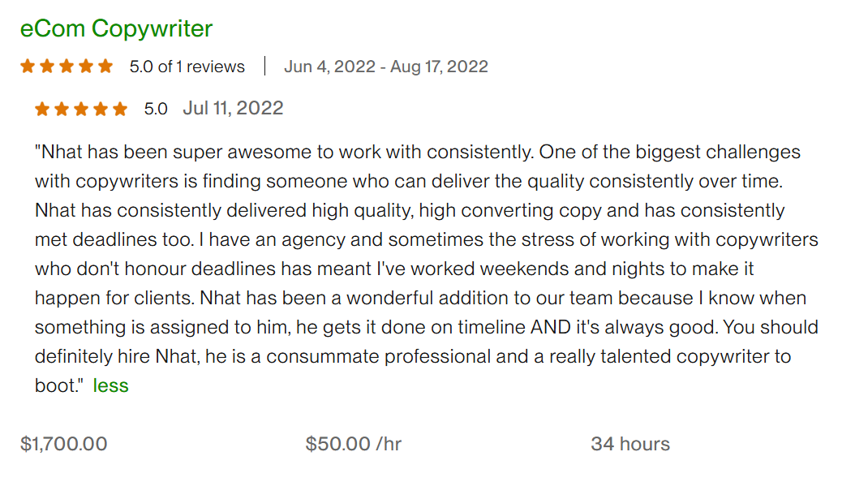
Task: Click the review paragraph about Nhat
Action: point(422,268)
